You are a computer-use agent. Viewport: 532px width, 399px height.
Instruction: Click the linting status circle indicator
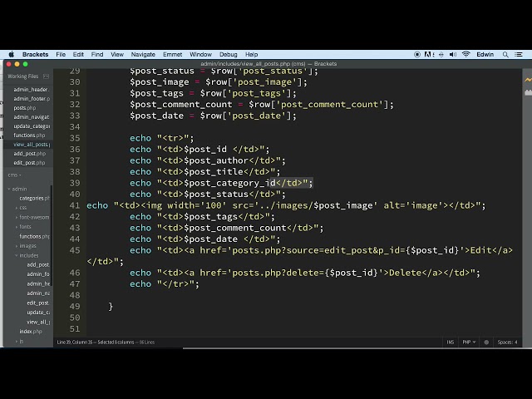(x=486, y=342)
